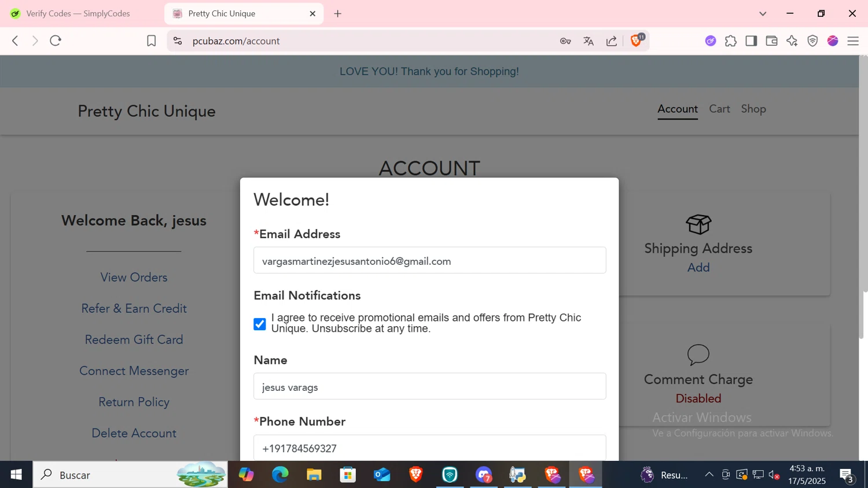
Task: Expand the tab search dropdown arrow
Action: [763, 13]
